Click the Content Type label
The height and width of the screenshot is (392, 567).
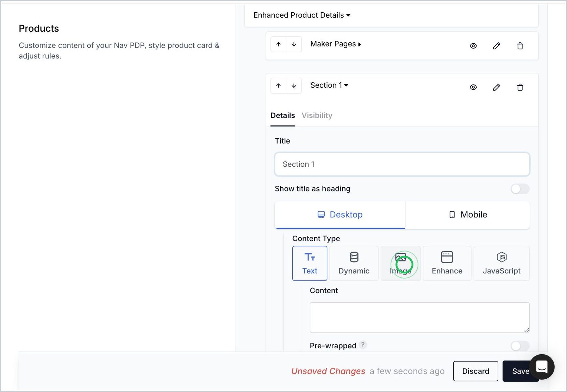(x=316, y=239)
